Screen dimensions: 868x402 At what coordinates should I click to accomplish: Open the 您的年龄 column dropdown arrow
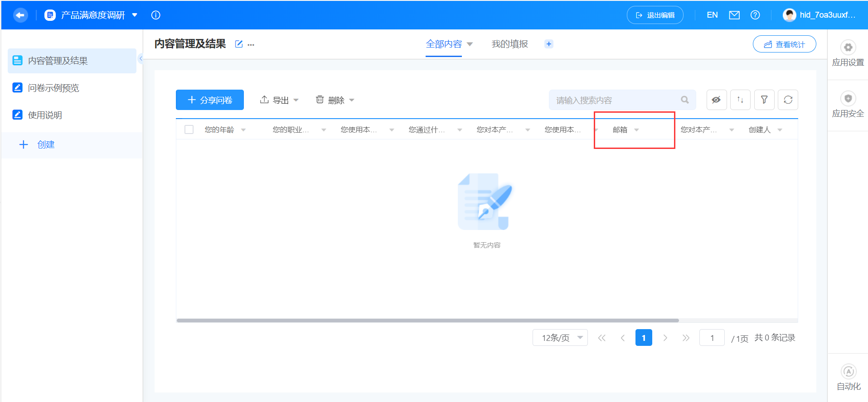[243, 130]
